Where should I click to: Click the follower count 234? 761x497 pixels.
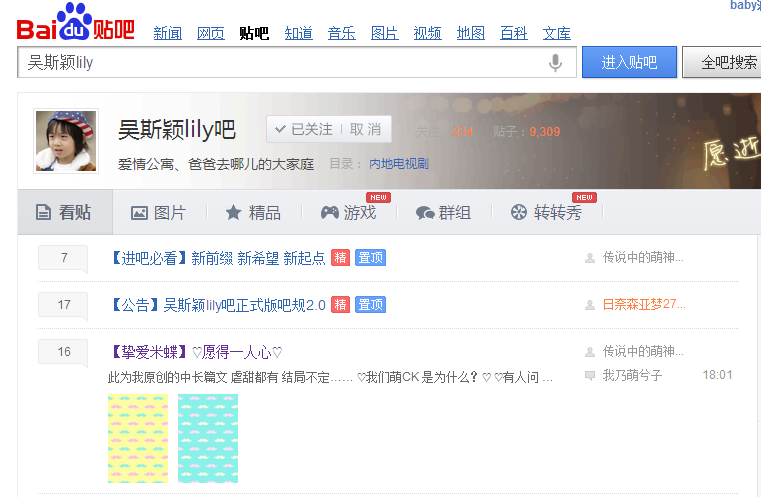(462, 132)
